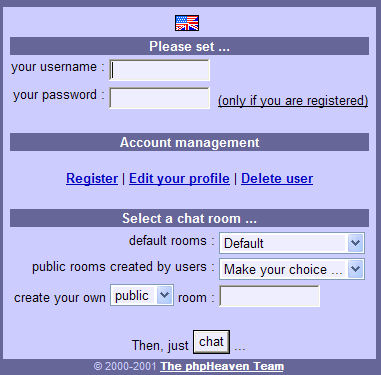381x375 pixels.
Task: Expand the "Make your choice" public rooms dropdown
Action: [x=292, y=269]
